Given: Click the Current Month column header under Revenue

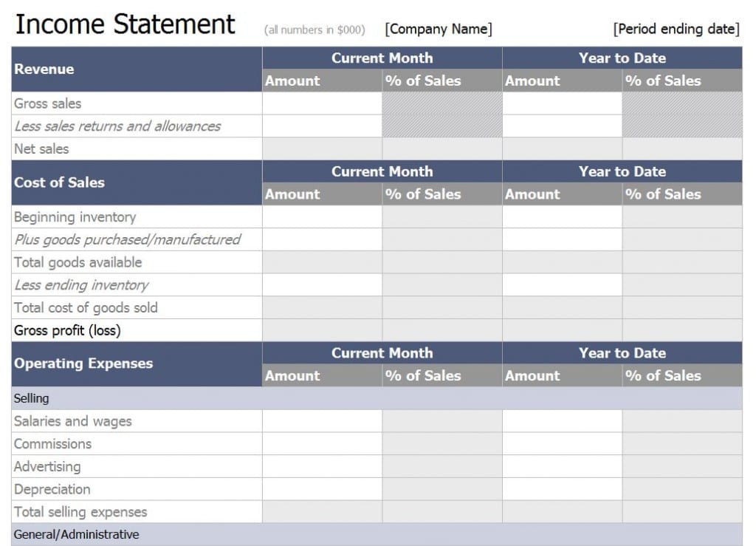Looking at the screenshot, I should [x=382, y=58].
